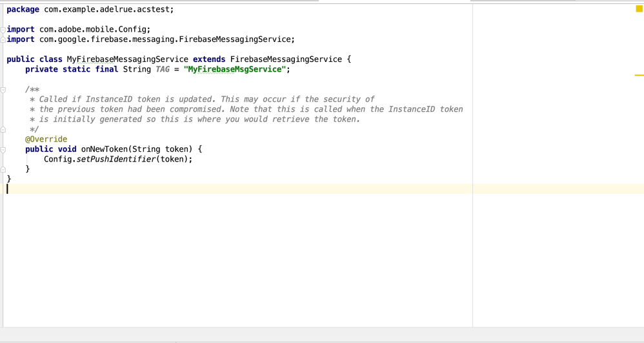Image resolution: width=644 pixels, height=343 pixels.
Task: Collapse the import statements block
Action: [3, 30]
